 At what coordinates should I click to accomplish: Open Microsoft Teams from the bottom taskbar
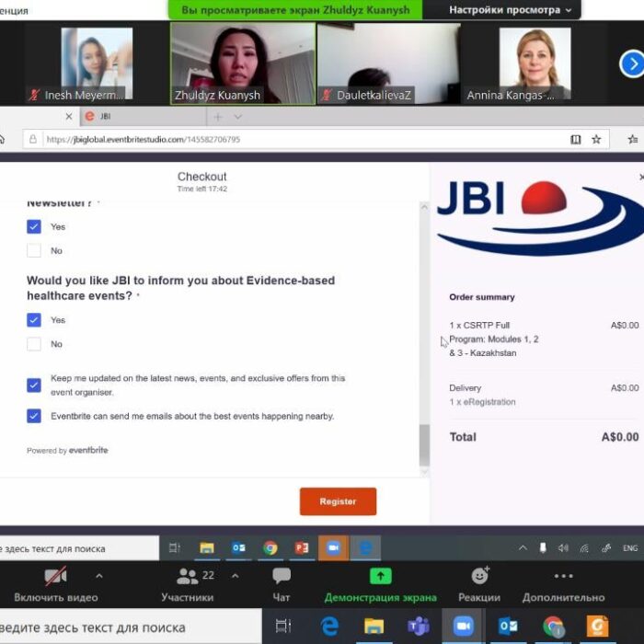pos(419,626)
